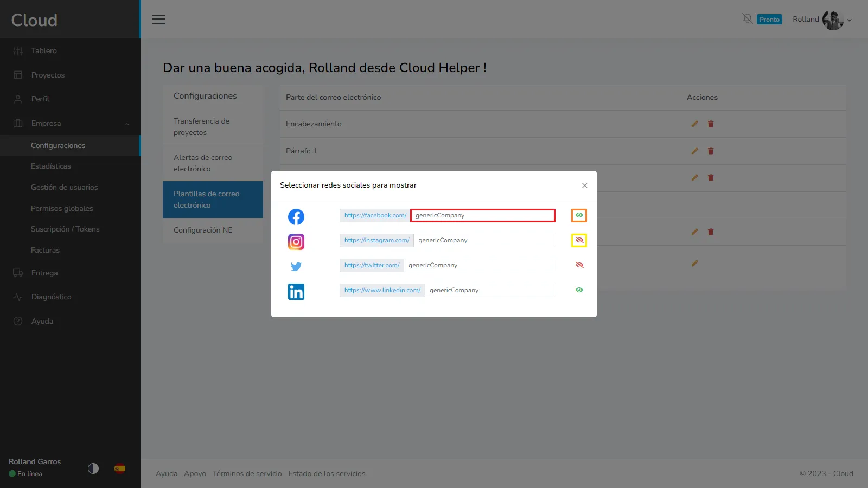
Task: Delete the Párrafo 1 row
Action: tap(711, 151)
